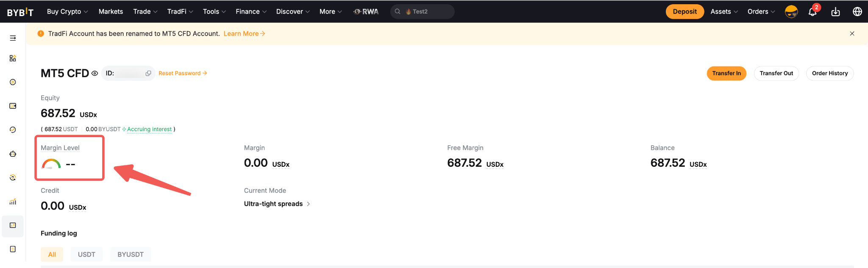Click the 687.52 USDT breakdown text
The width and height of the screenshot is (868, 268).
pyautogui.click(x=61, y=129)
